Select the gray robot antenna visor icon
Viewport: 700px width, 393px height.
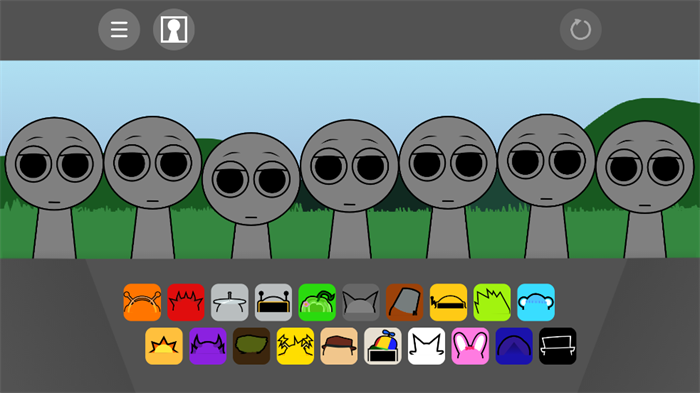273,302
